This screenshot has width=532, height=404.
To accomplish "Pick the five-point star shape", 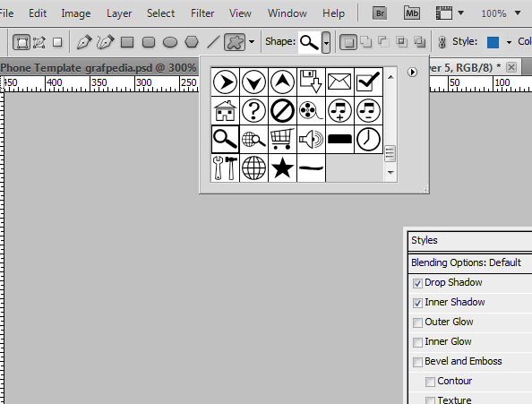I will click(282, 168).
